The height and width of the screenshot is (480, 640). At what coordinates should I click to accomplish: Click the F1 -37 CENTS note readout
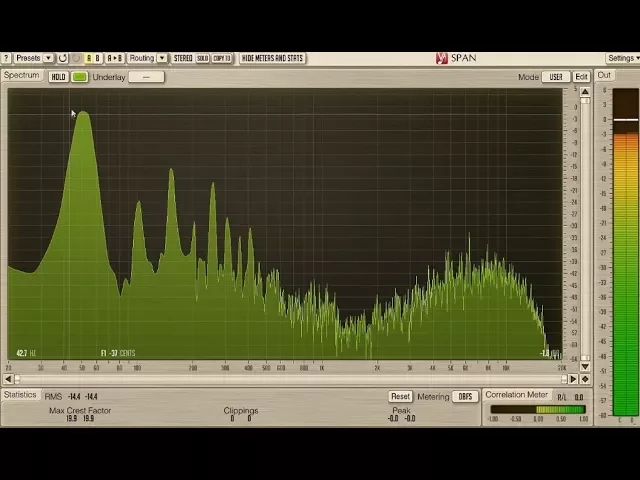pyautogui.click(x=118, y=353)
